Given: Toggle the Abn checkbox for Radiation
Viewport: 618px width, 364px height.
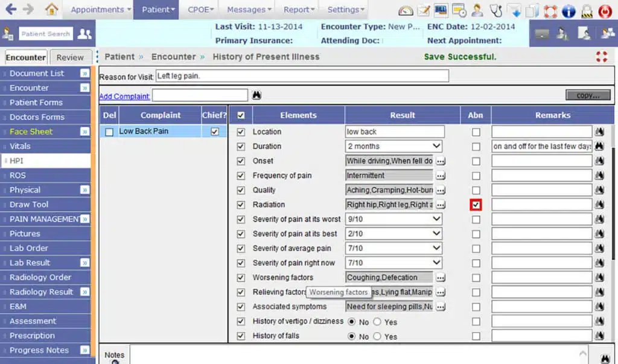Looking at the screenshot, I should (476, 205).
